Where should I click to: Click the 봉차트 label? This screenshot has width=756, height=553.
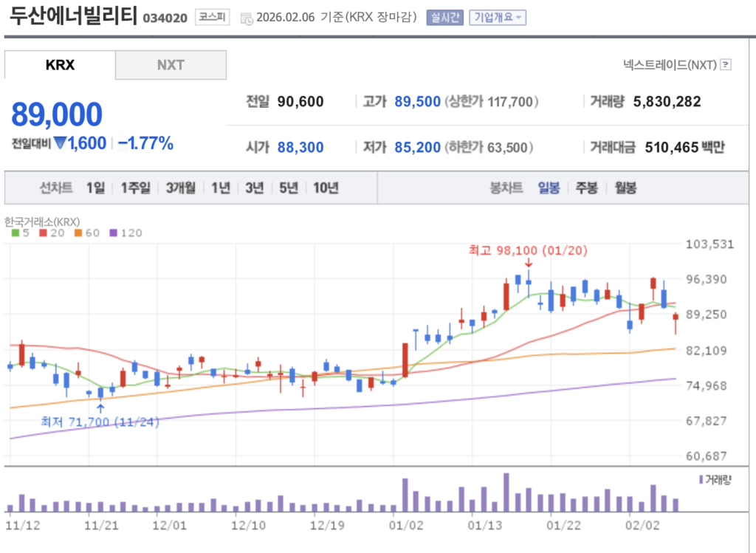click(x=506, y=188)
